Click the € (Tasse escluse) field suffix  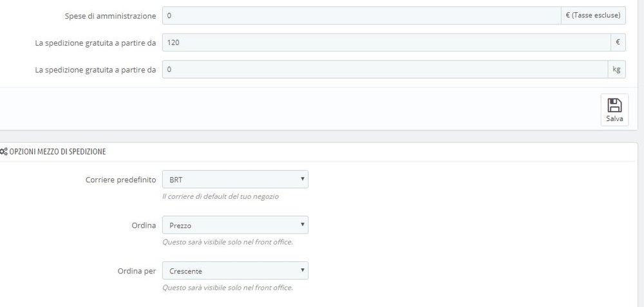tap(593, 15)
